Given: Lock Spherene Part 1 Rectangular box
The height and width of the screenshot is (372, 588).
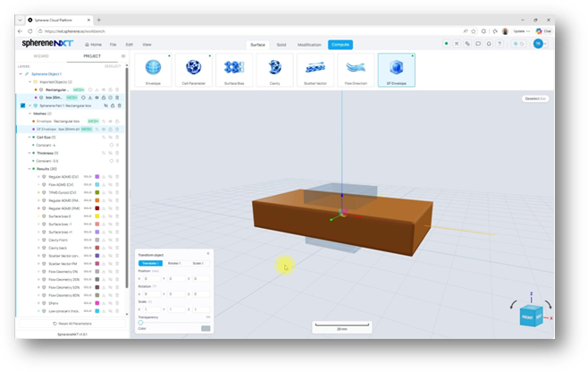Looking at the screenshot, I should [113, 106].
